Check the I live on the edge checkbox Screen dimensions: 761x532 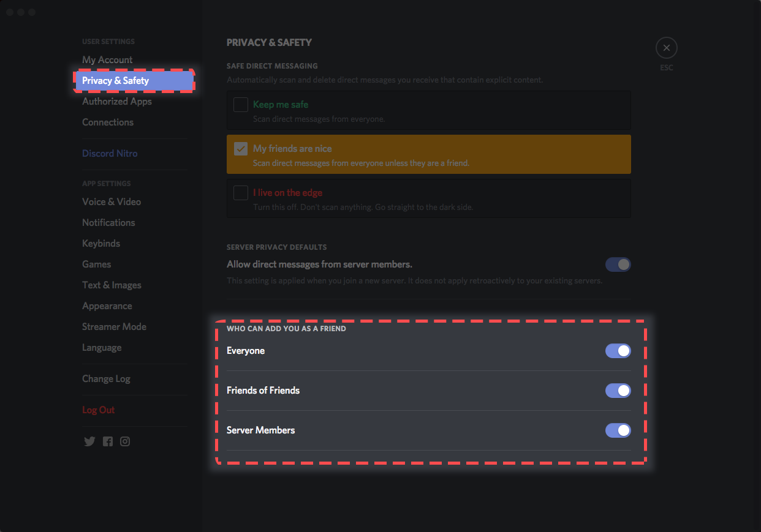241,193
